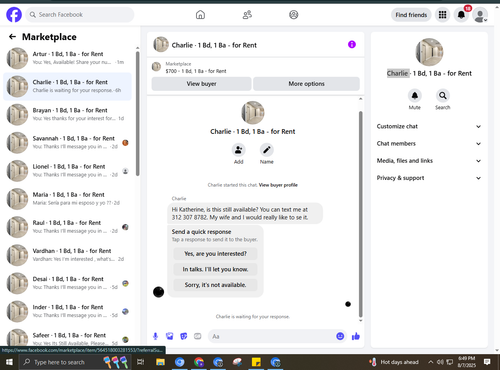Click the Add people icon in chat

(x=239, y=150)
